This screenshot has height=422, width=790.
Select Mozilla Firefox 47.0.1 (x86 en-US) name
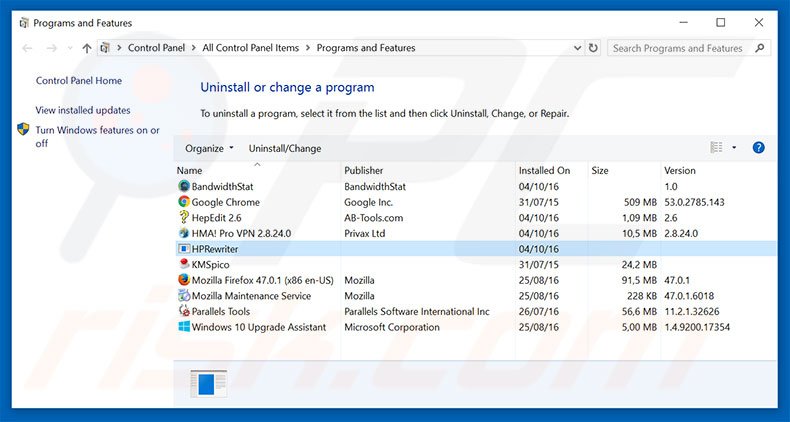pos(262,280)
